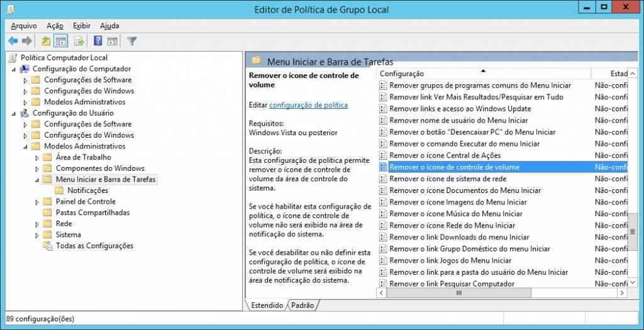Click policy icon beside Remover nome de usuário do Menu Iniciar
The width and height of the screenshot is (644, 330).
click(x=383, y=120)
